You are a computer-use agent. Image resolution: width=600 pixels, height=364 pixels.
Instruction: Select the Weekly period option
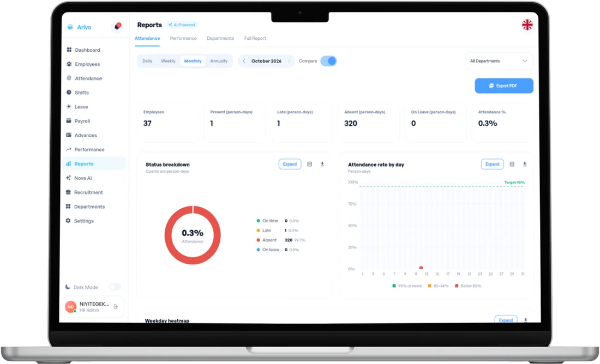168,61
